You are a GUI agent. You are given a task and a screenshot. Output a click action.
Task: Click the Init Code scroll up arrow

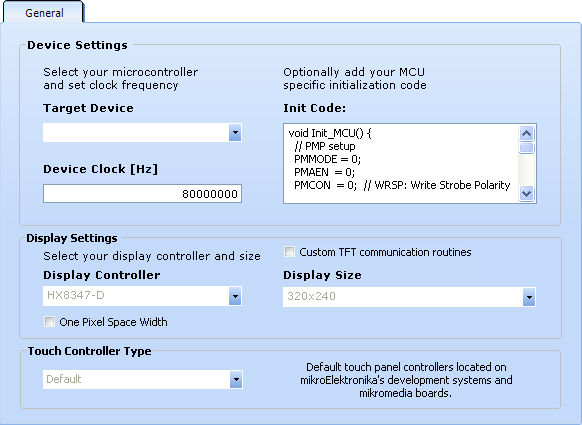526,133
